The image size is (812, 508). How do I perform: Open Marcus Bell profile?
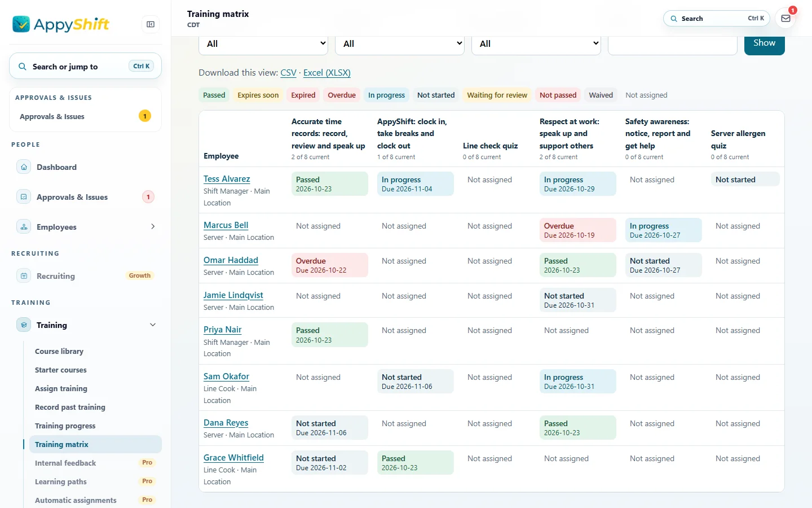click(x=226, y=225)
